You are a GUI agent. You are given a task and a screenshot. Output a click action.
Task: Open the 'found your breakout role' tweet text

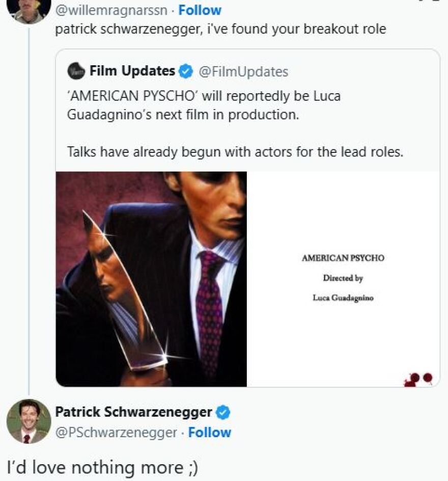[220, 29]
